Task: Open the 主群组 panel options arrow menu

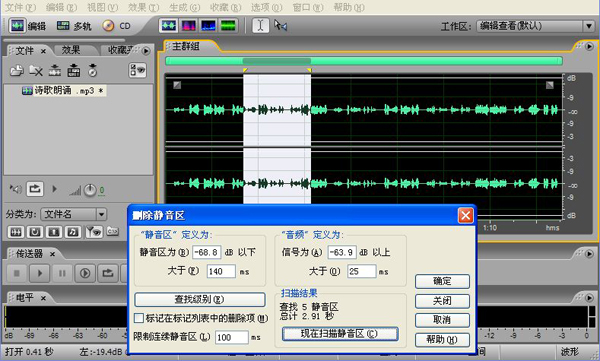Action: click(x=589, y=46)
